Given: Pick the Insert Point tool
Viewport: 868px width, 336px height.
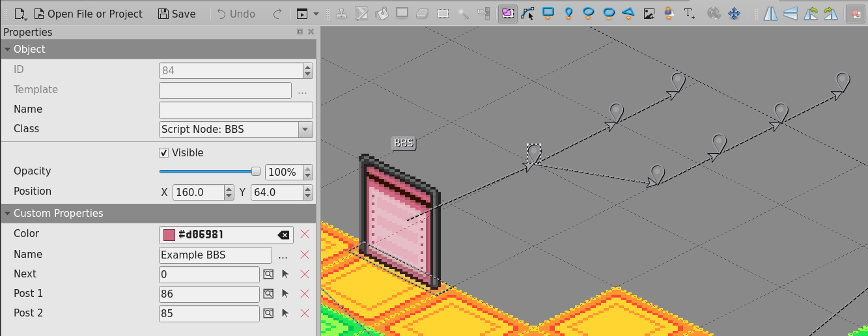Looking at the screenshot, I should click(568, 14).
